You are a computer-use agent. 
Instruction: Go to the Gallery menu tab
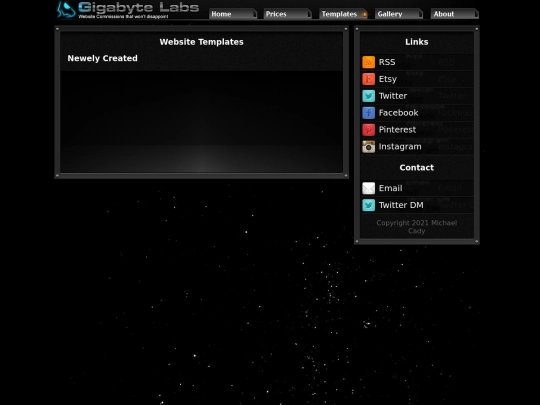pos(399,14)
